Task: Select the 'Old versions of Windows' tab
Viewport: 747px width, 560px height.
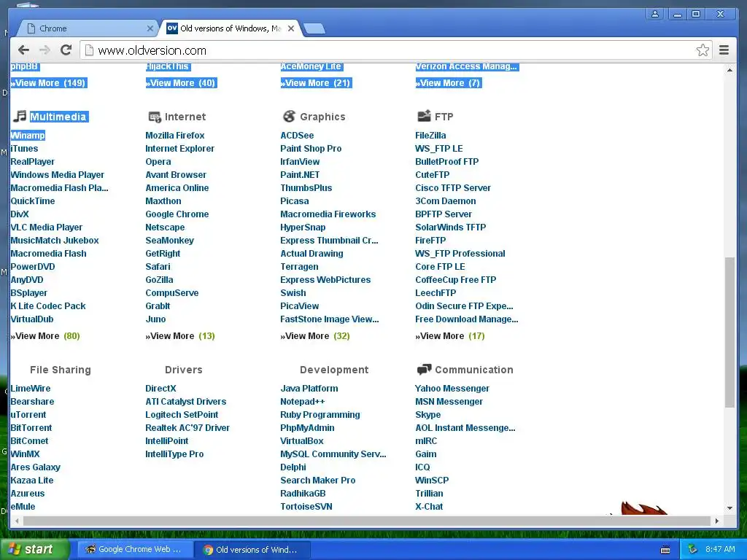Action: (x=231, y=28)
